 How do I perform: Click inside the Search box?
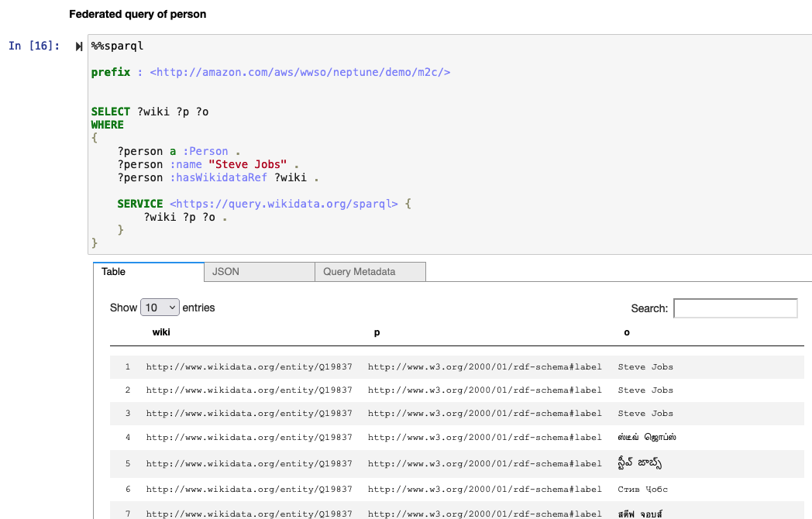point(735,308)
